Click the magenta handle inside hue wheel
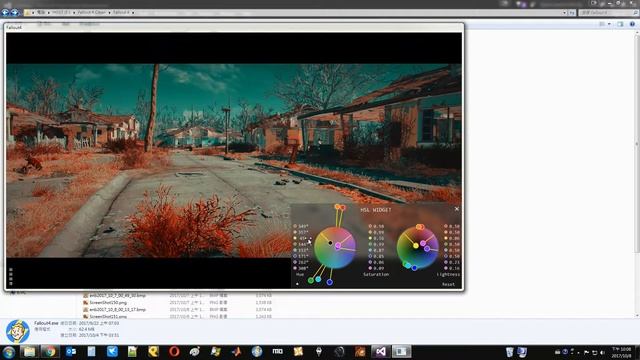The image size is (640, 360). coord(338,246)
